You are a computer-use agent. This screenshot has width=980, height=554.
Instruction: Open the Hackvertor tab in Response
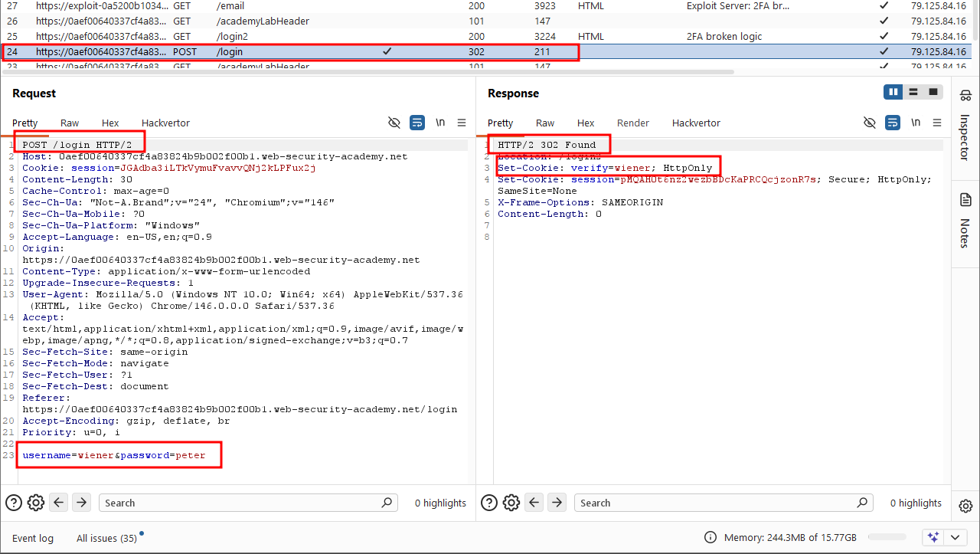click(x=696, y=123)
